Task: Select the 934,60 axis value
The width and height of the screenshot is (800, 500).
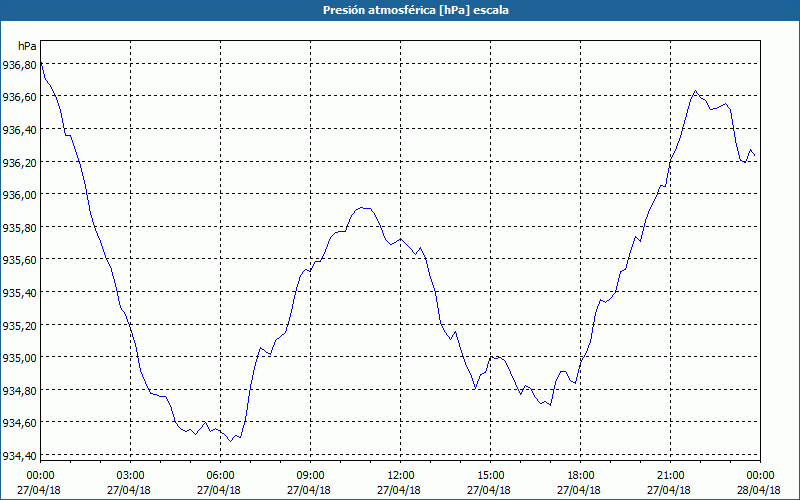Action: pyautogui.click(x=19, y=423)
